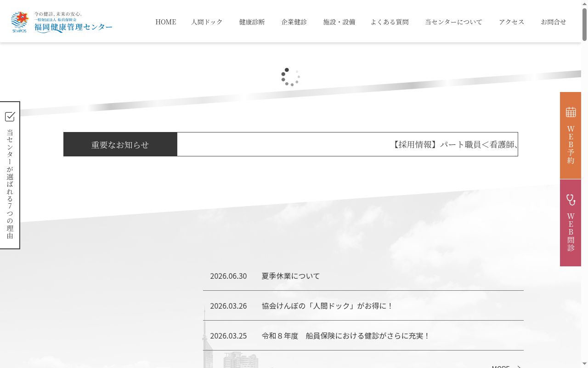The image size is (588, 368).
Task: Click the date 2026.03.25
Action: coord(228,336)
